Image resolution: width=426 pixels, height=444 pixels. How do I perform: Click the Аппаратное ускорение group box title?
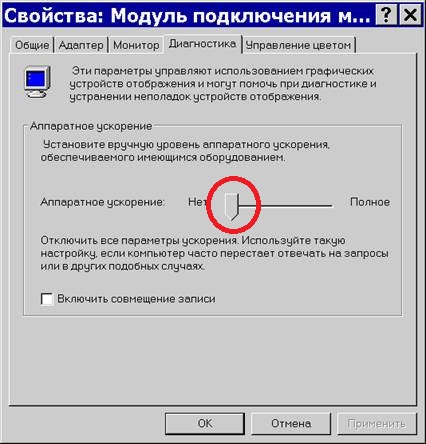point(91,126)
